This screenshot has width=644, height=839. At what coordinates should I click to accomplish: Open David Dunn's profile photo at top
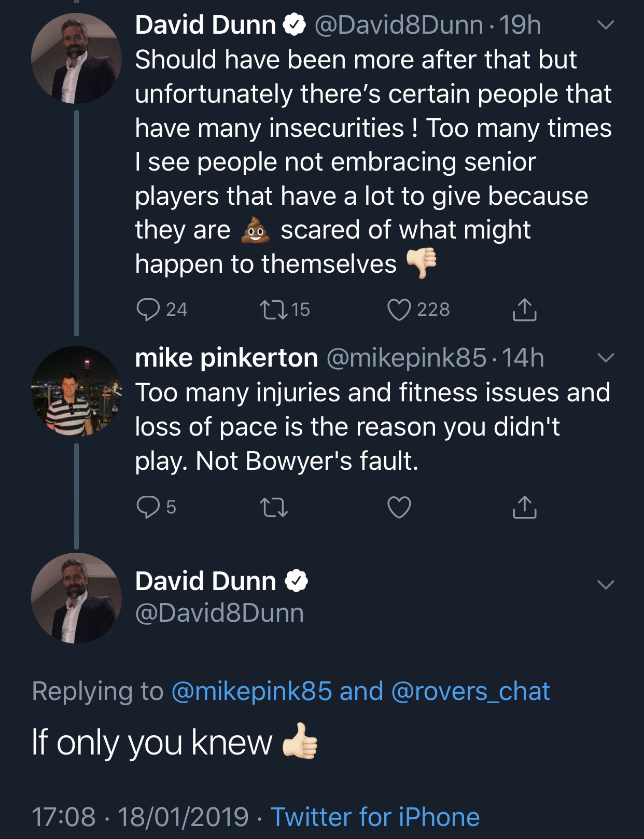[x=76, y=59]
